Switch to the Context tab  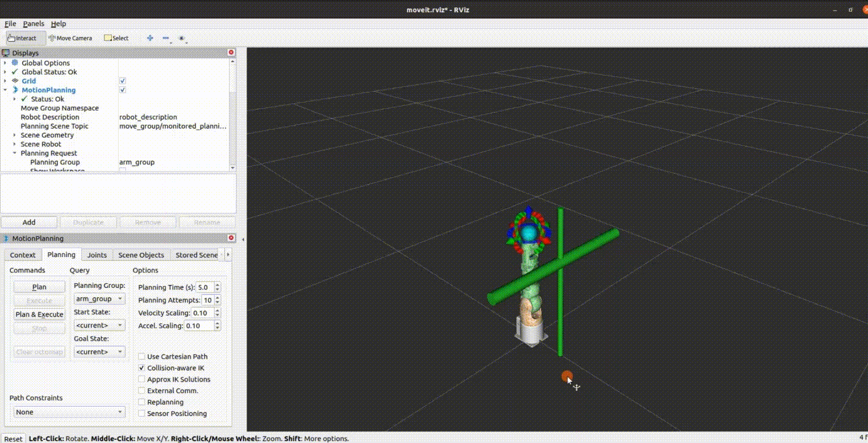tap(23, 255)
